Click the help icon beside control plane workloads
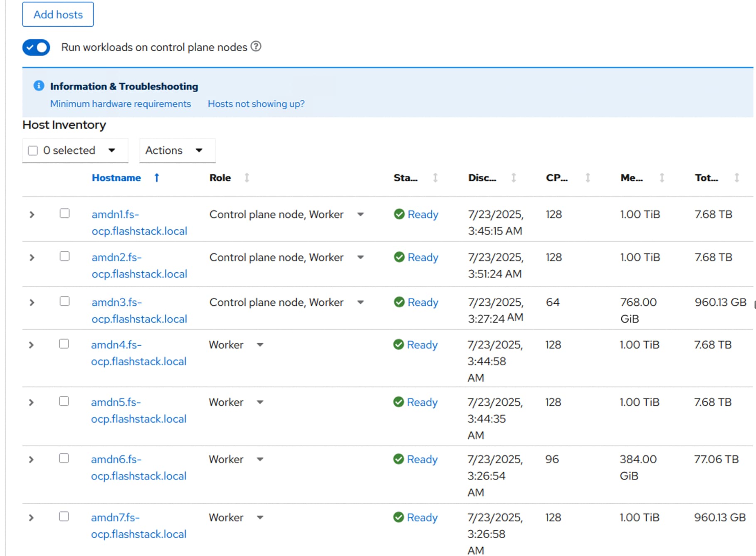This screenshot has width=756, height=556. 256,47
